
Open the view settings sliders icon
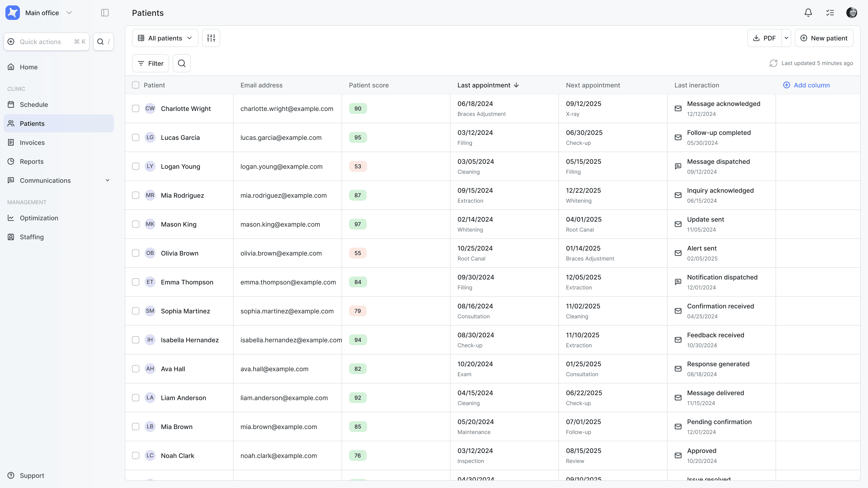(x=211, y=38)
